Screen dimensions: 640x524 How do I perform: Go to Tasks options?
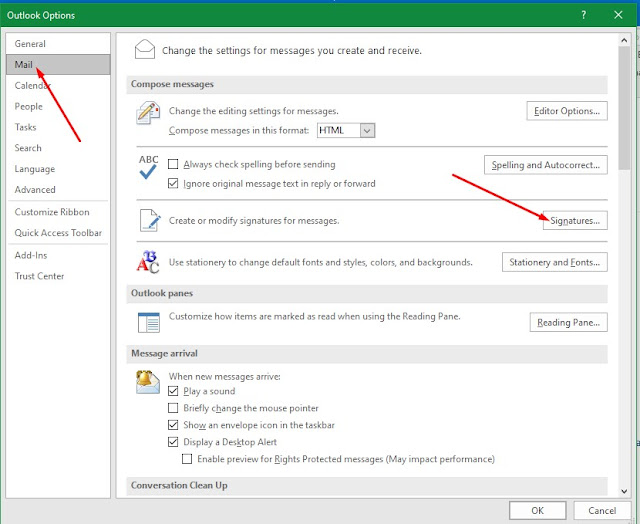click(58, 127)
